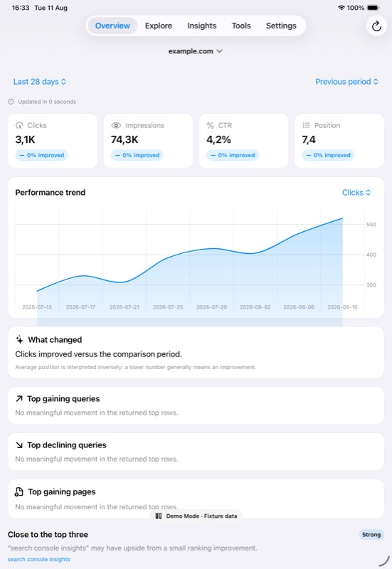Open the Settings tab

coord(281,26)
